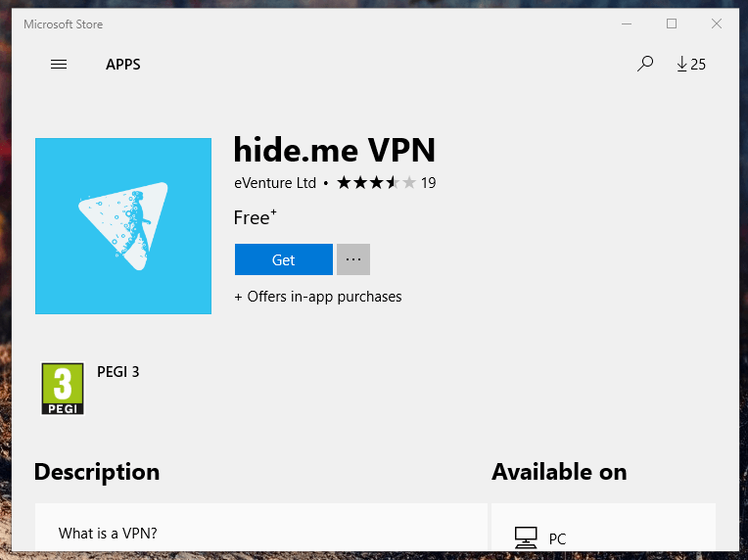Viewport: 748px width, 560px height.
Task: Click the PC monitor icon
Action: point(526,538)
